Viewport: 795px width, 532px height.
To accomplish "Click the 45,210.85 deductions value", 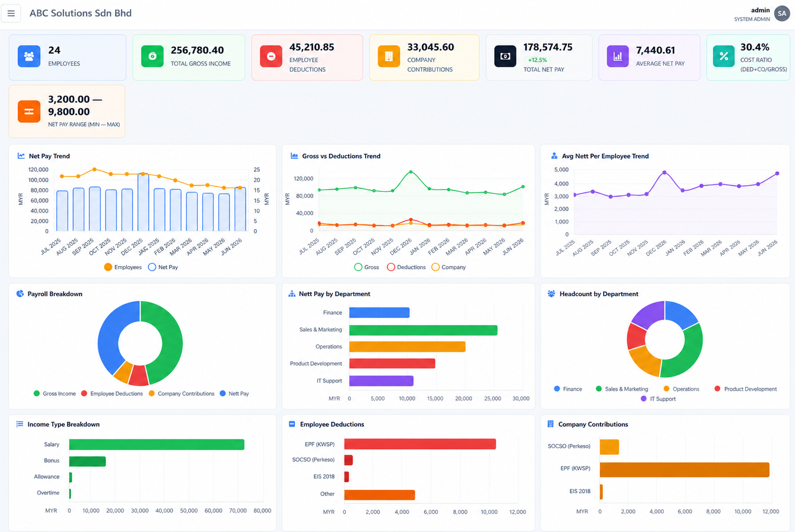I will pos(312,47).
